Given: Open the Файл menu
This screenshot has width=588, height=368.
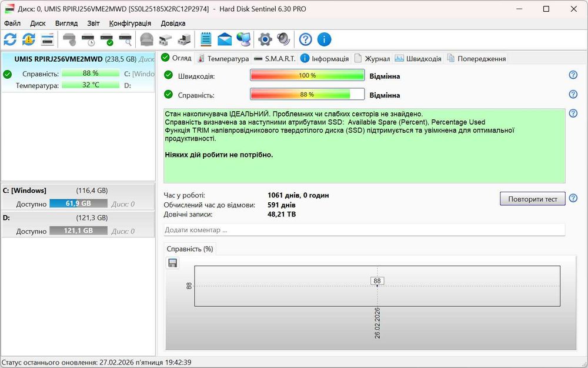Looking at the screenshot, I should pyautogui.click(x=12, y=24).
